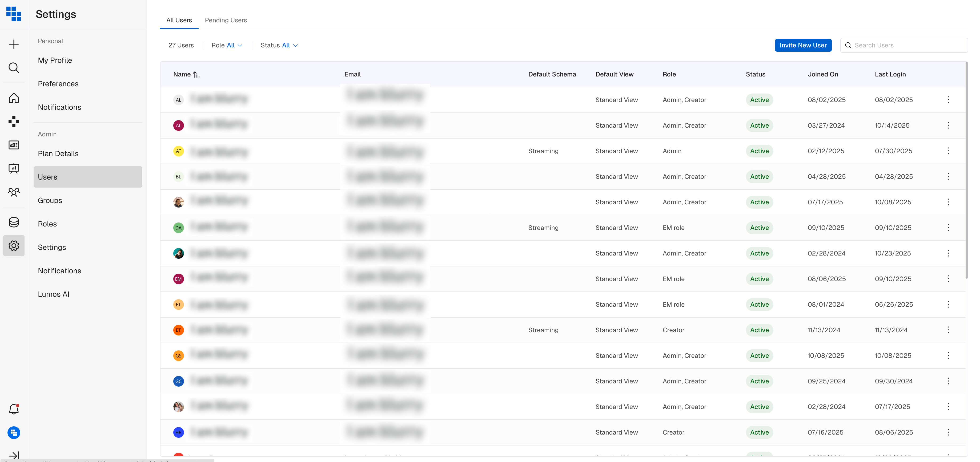Sort by Name column arrow
The height and width of the screenshot is (462, 980).
coord(196,75)
